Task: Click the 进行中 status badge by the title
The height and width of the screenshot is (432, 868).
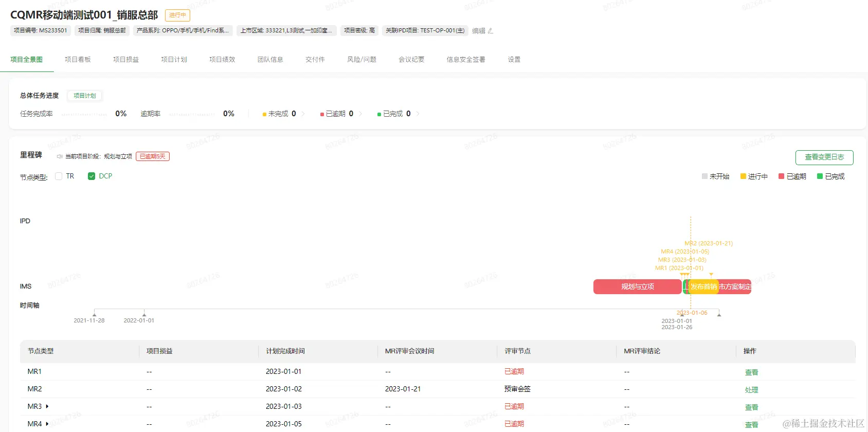Action: [x=177, y=15]
